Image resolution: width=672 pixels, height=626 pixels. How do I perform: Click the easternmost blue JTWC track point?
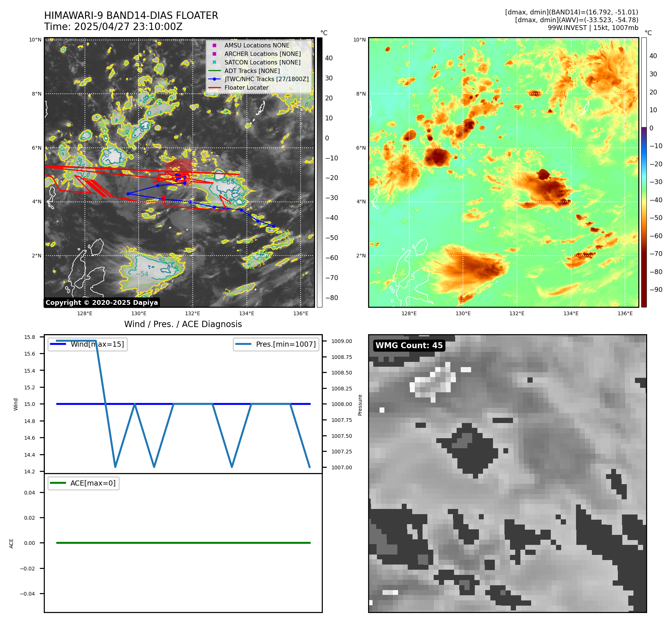[x=274, y=226]
